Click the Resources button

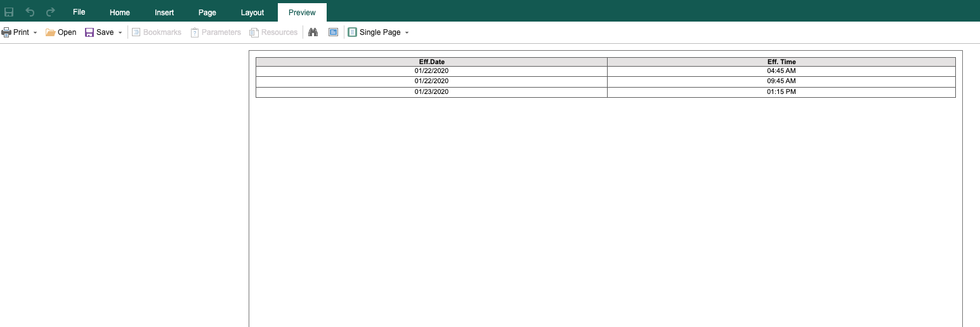[x=273, y=32]
